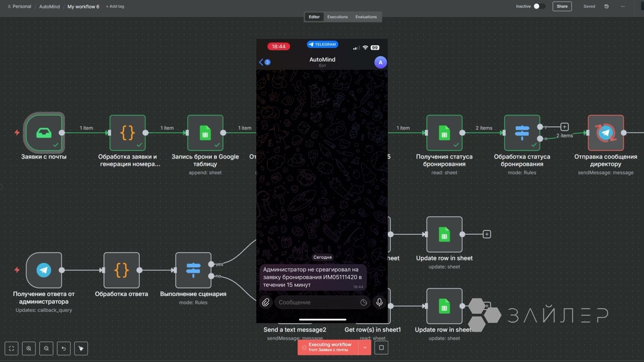
Task: Click the Send a text message2 label
Action: click(x=295, y=330)
